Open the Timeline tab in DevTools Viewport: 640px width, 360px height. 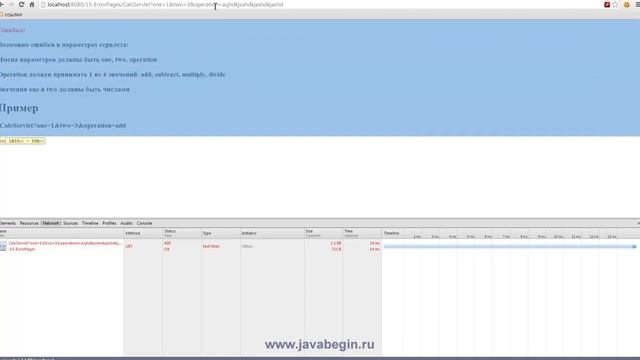pyautogui.click(x=90, y=223)
